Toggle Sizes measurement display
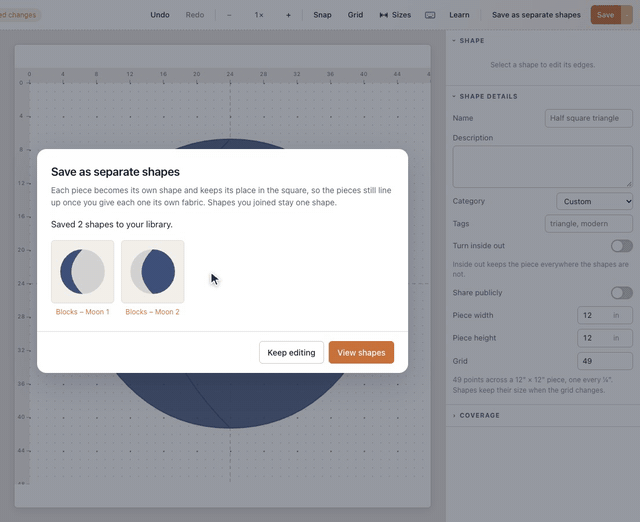The width and height of the screenshot is (640, 522). pos(395,15)
